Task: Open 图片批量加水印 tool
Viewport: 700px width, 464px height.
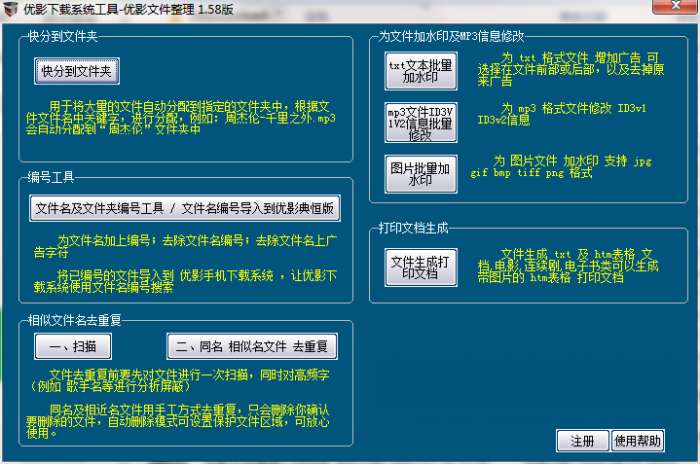Action: [421, 174]
